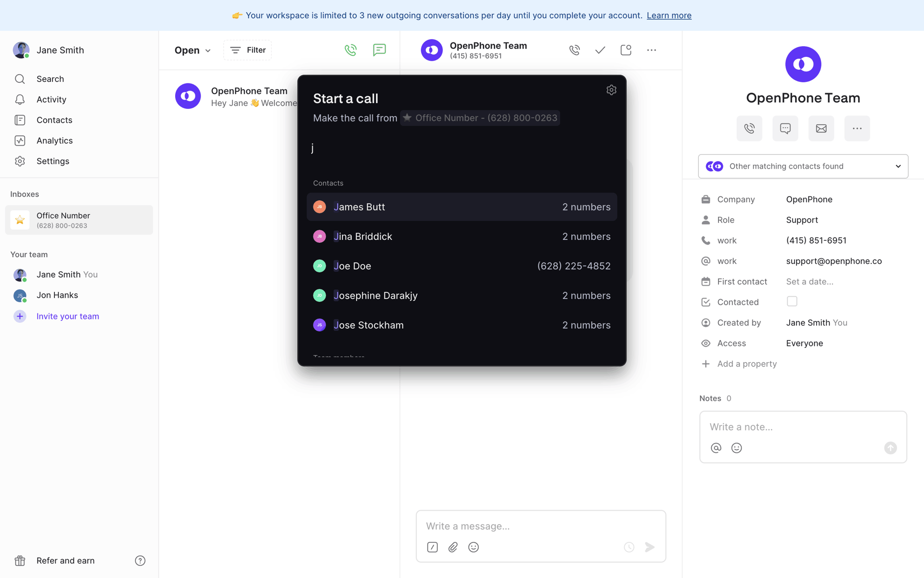Click mark unread icon in header
The image size is (924, 578).
point(626,50)
